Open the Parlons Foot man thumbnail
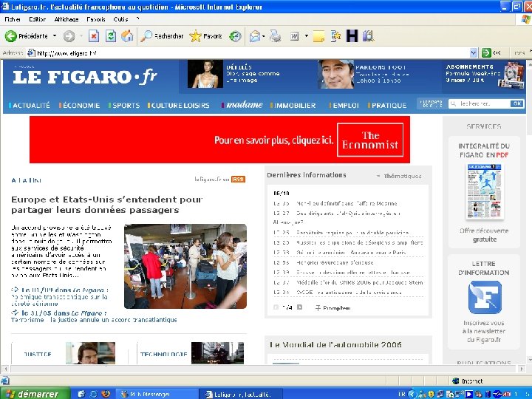This screenshot has width=532, height=399. [336, 74]
